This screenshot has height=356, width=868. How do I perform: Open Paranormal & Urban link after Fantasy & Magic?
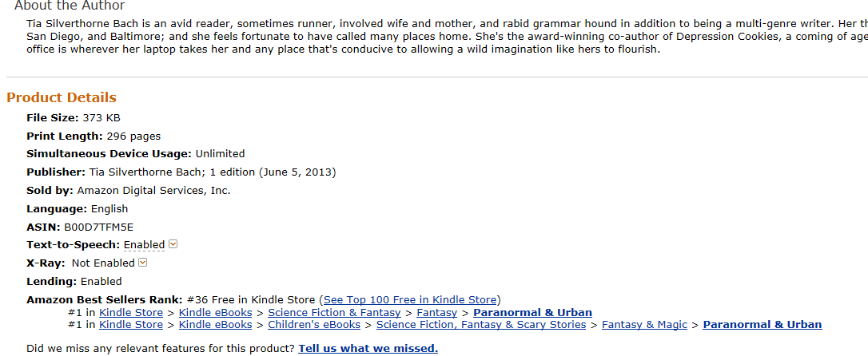tap(762, 325)
